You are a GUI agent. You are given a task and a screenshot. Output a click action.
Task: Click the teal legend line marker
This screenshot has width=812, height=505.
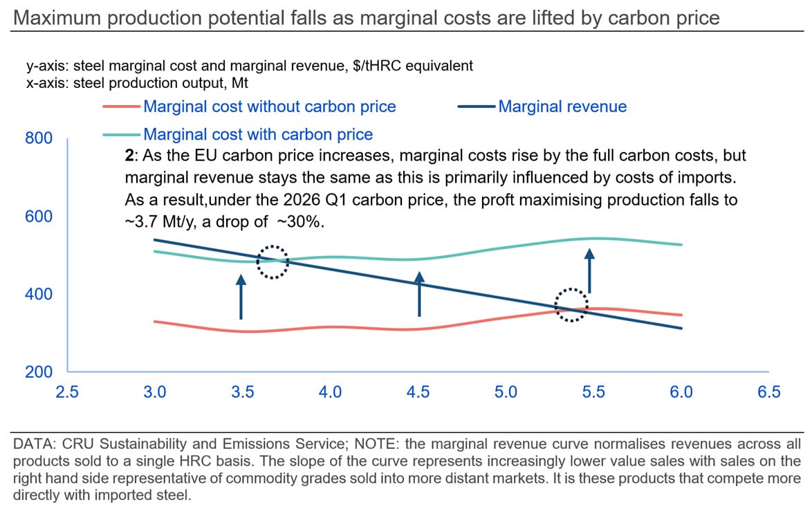click(x=122, y=135)
